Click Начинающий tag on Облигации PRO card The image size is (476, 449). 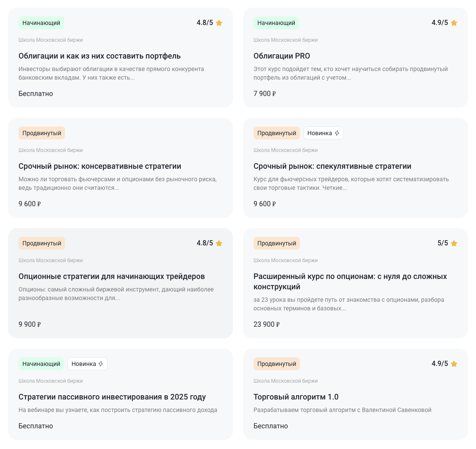[x=276, y=23]
